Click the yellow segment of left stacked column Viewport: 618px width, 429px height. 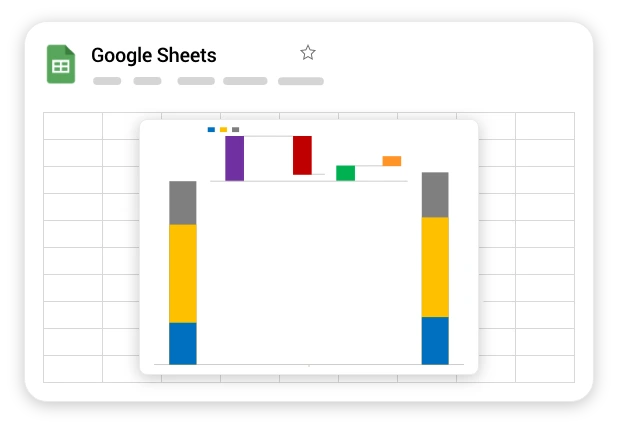pyautogui.click(x=183, y=273)
